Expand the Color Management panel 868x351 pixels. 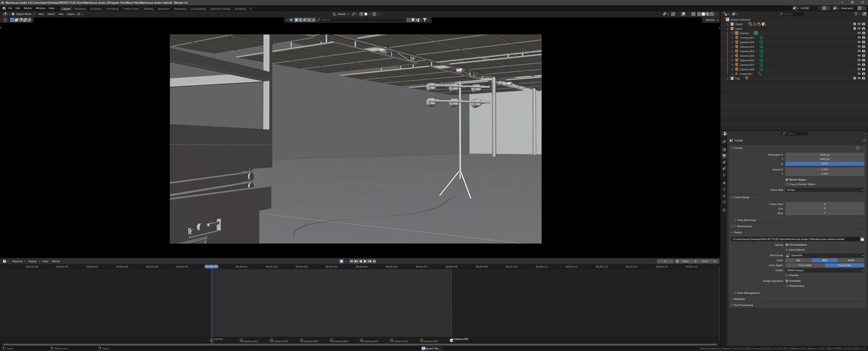[747, 293]
